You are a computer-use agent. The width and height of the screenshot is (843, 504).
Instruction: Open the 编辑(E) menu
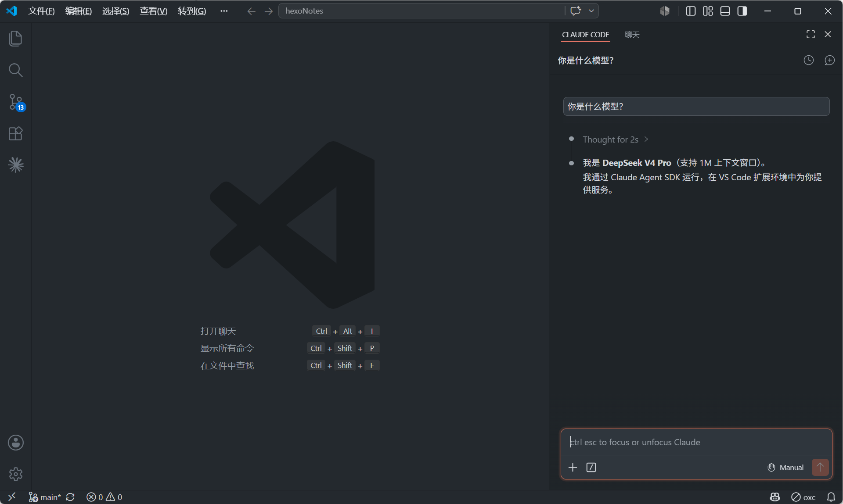(x=79, y=11)
